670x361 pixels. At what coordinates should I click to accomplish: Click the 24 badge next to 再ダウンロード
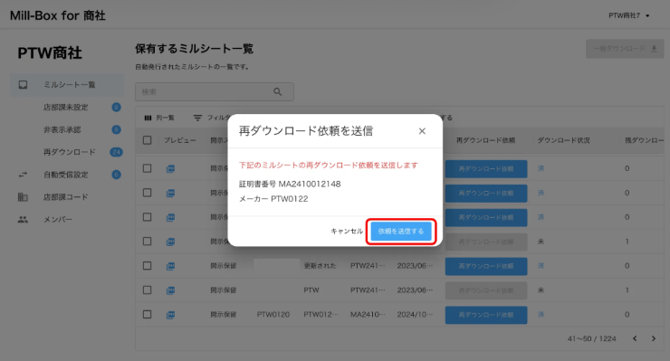point(116,152)
